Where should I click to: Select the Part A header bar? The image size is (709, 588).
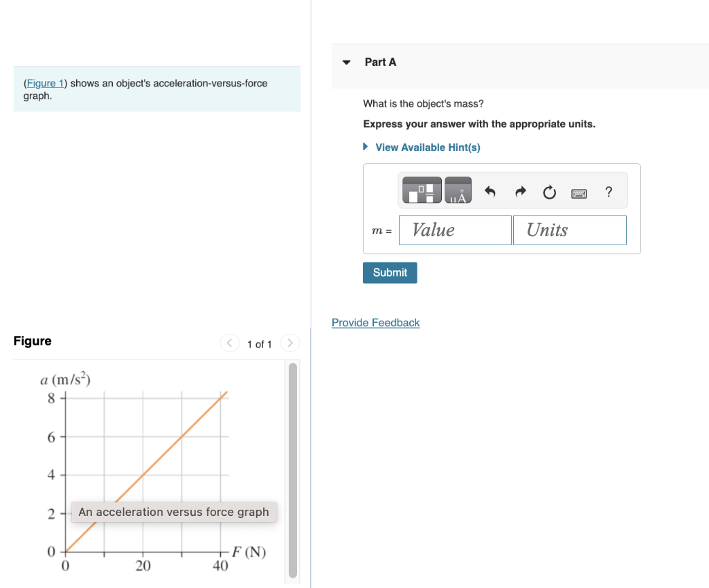(x=381, y=62)
